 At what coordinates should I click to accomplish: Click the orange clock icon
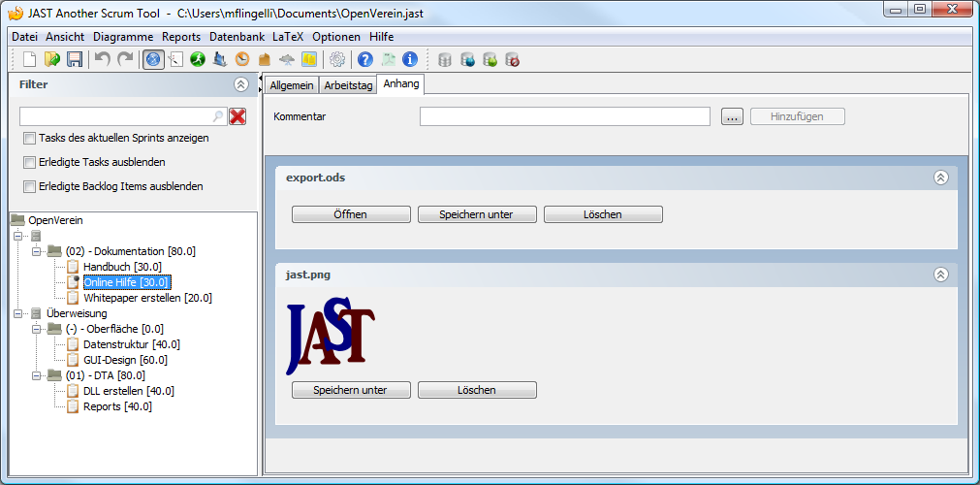242,59
